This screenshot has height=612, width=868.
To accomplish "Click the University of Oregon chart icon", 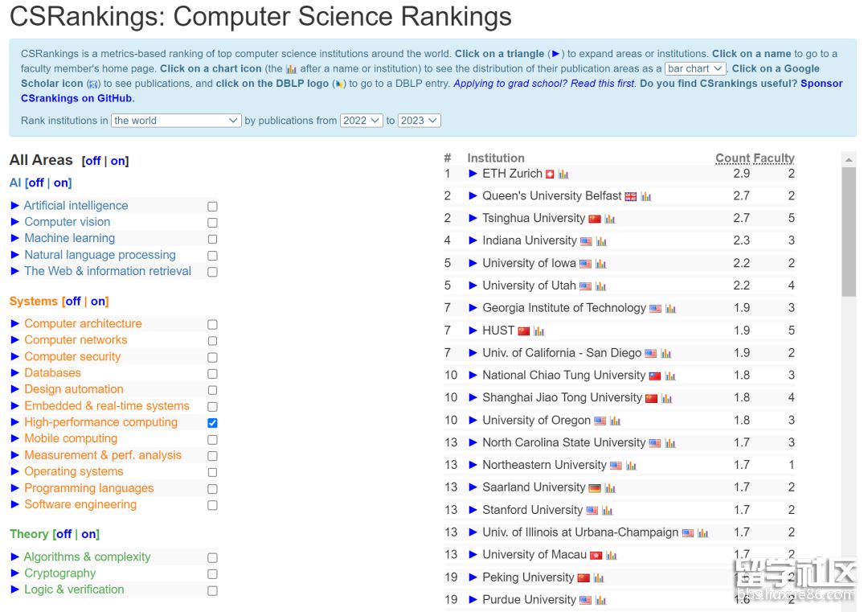I will tap(615, 421).
